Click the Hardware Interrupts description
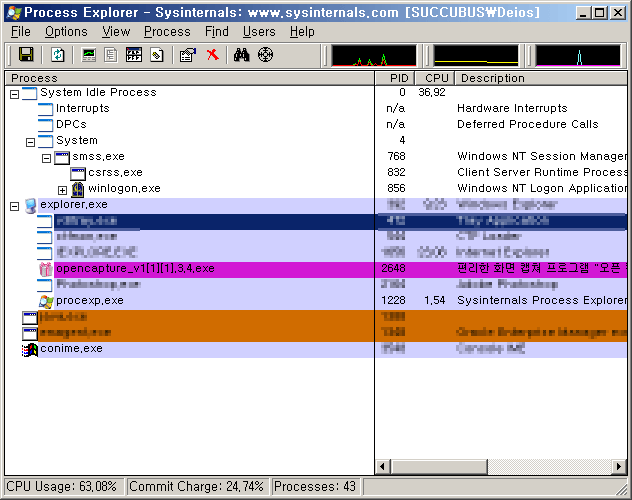632x500 pixels. coord(512,108)
